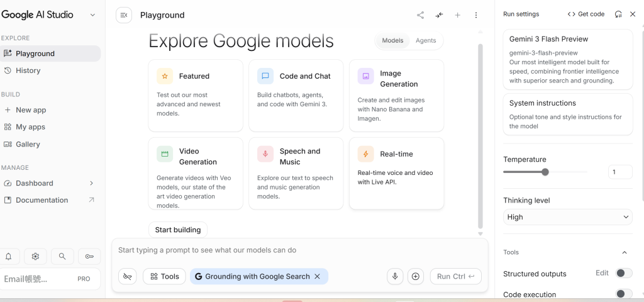Screen dimensions: 644x302
Task: Open the Thinking level High dropdown
Action: [568, 217]
